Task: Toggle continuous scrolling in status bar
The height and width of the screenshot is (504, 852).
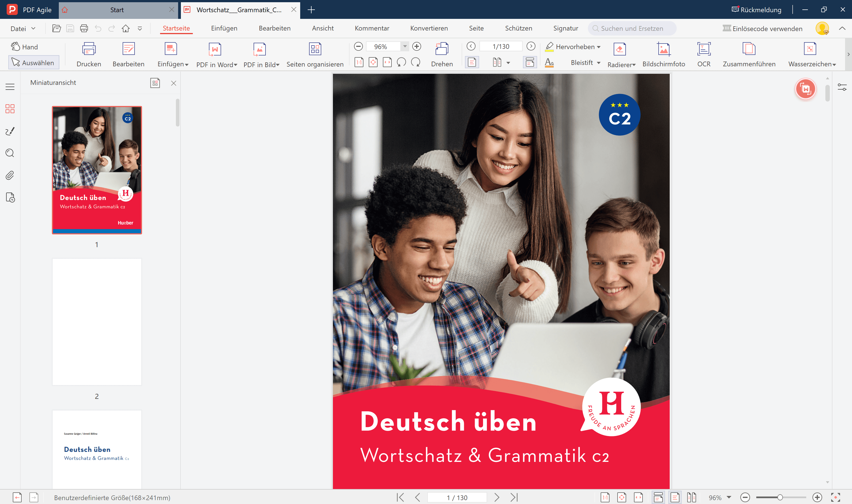Action: pyautogui.click(x=658, y=498)
